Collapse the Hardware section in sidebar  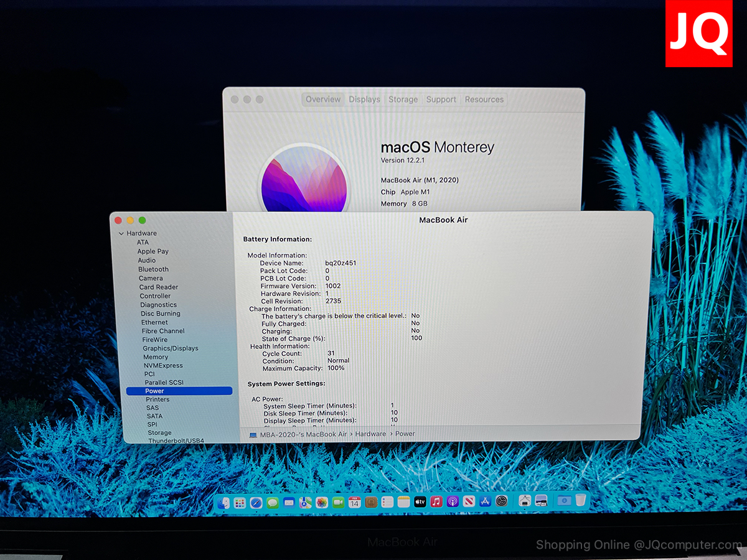point(121,234)
